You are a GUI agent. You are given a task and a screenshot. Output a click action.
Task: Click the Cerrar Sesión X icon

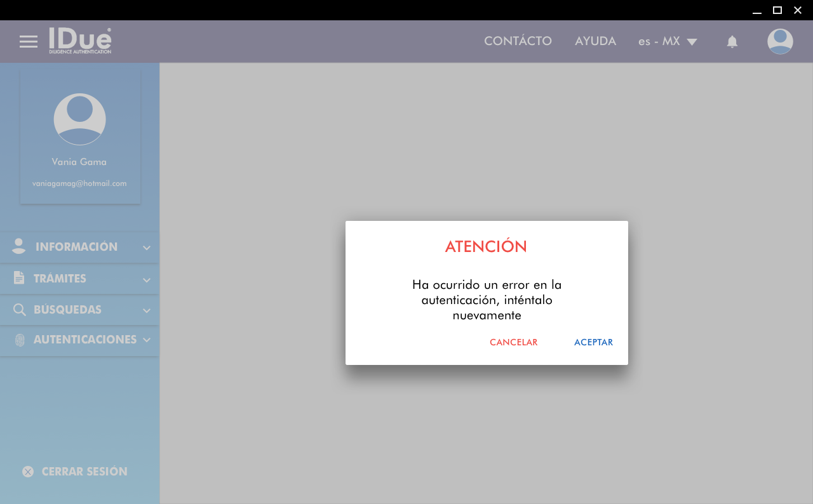[28, 472]
